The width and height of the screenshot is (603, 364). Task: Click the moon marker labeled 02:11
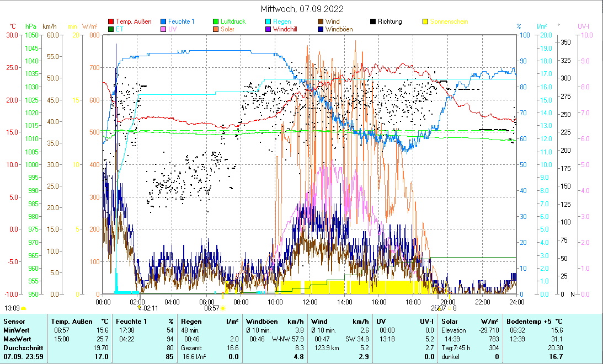[140, 308]
